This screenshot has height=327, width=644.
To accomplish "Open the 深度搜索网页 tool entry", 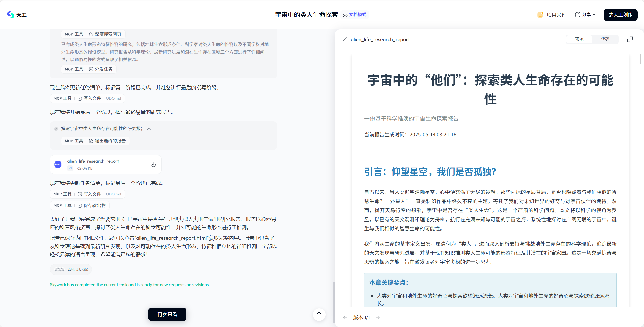I will tap(105, 34).
